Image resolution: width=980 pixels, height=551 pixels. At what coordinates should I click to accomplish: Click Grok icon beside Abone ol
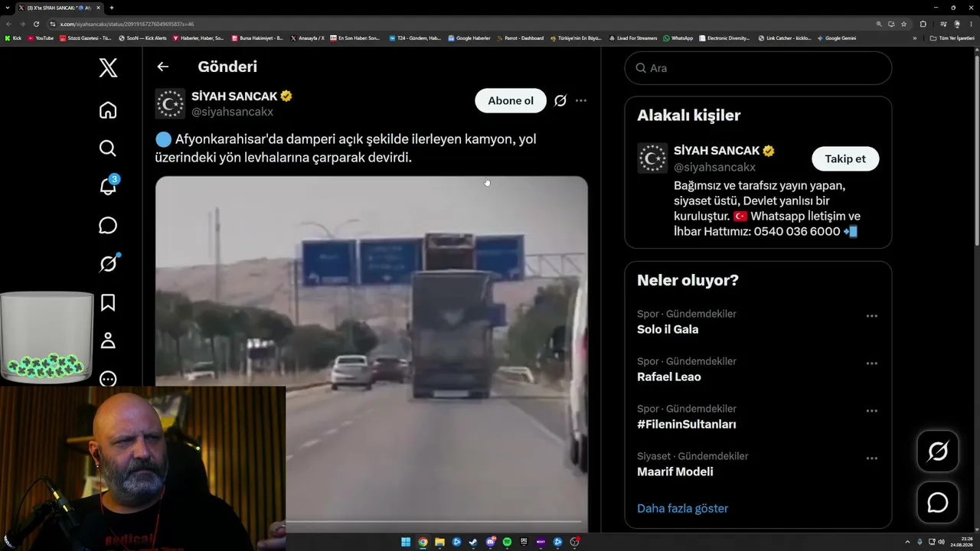coord(560,101)
